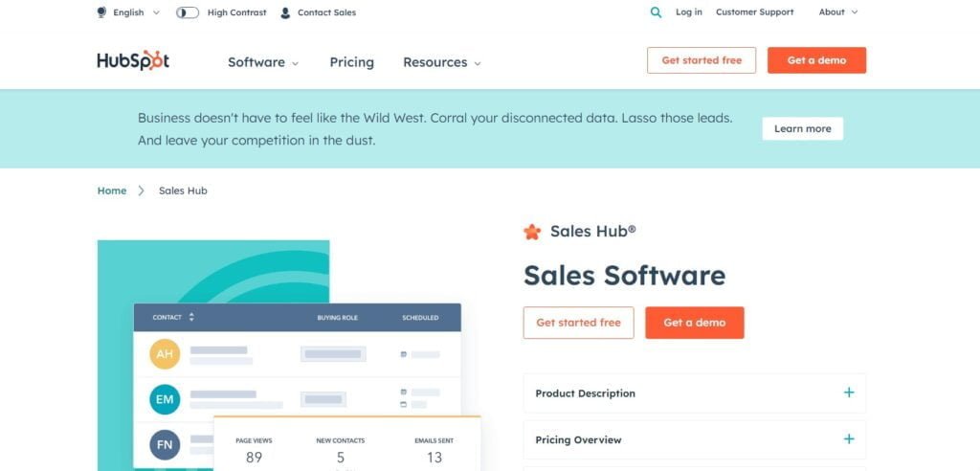Click Learn more in the banner

(x=802, y=129)
